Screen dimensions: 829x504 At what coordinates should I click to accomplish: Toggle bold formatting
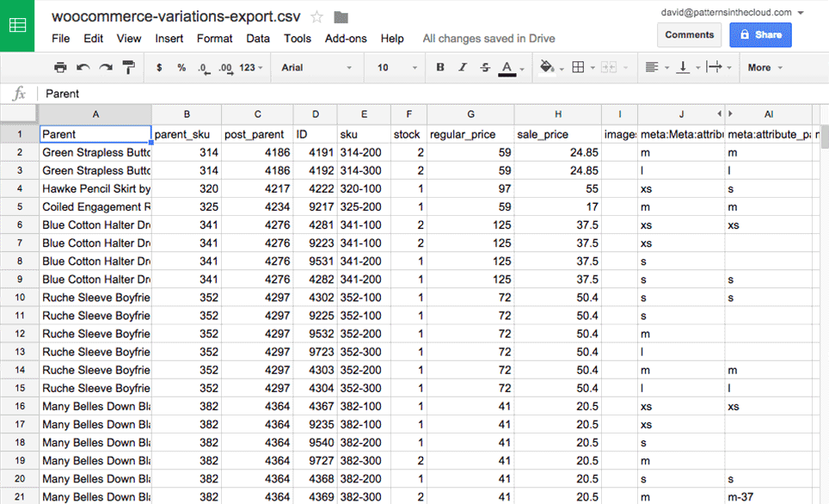pyautogui.click(x=440, y=67)
